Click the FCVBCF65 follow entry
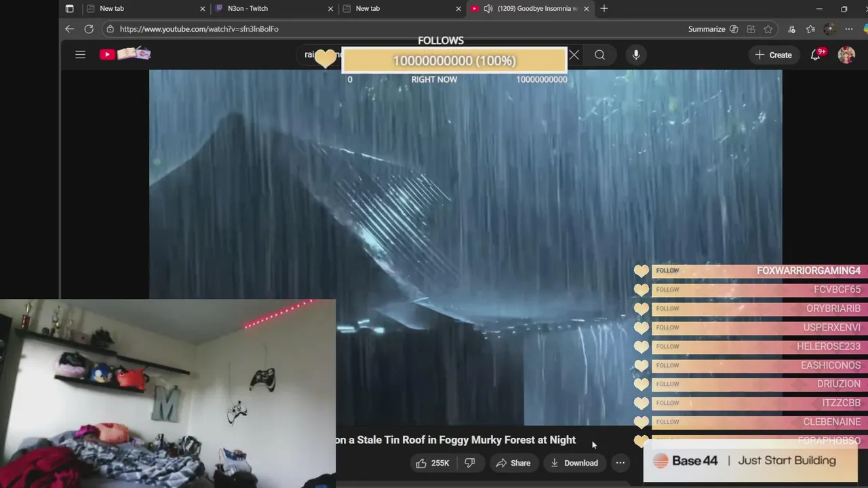This screenshot has width=868, height=488. [751, 289]
